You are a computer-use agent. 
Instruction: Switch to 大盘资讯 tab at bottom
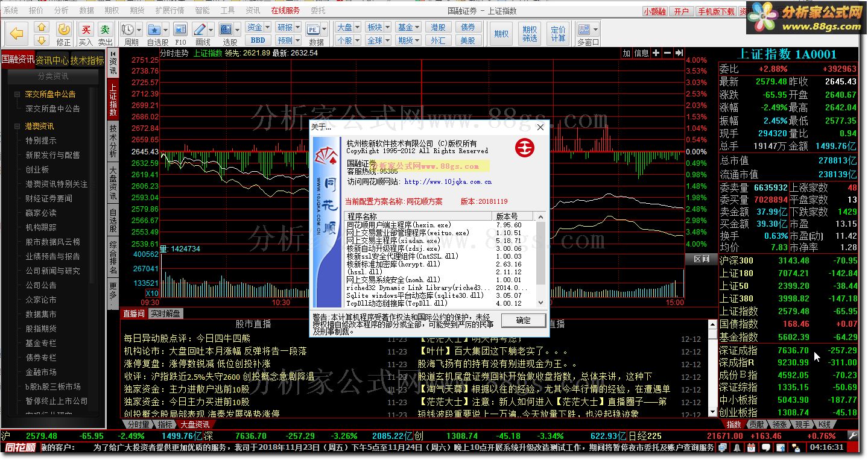pos(195,425)
